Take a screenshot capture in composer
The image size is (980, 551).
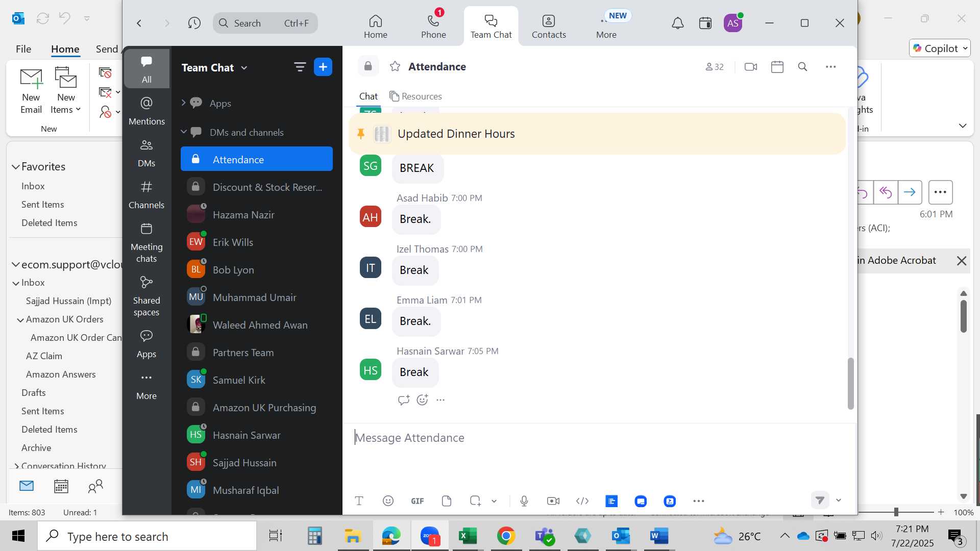coord(475,501)
